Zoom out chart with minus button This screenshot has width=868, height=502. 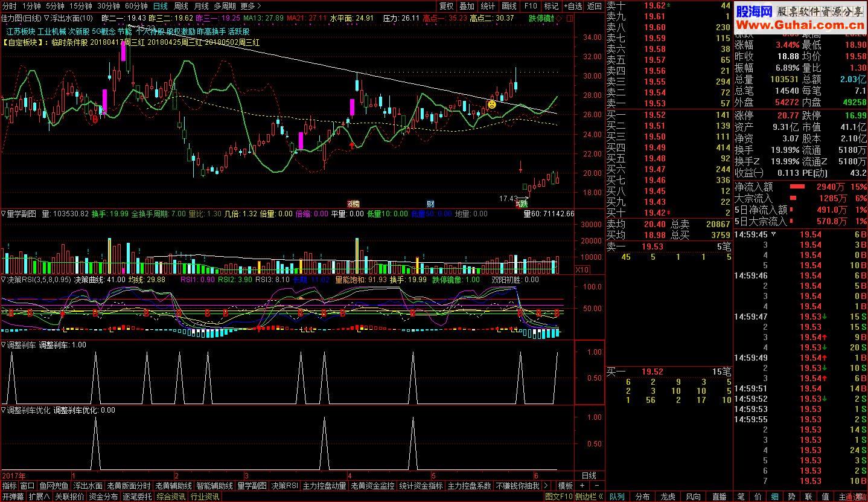596,486
